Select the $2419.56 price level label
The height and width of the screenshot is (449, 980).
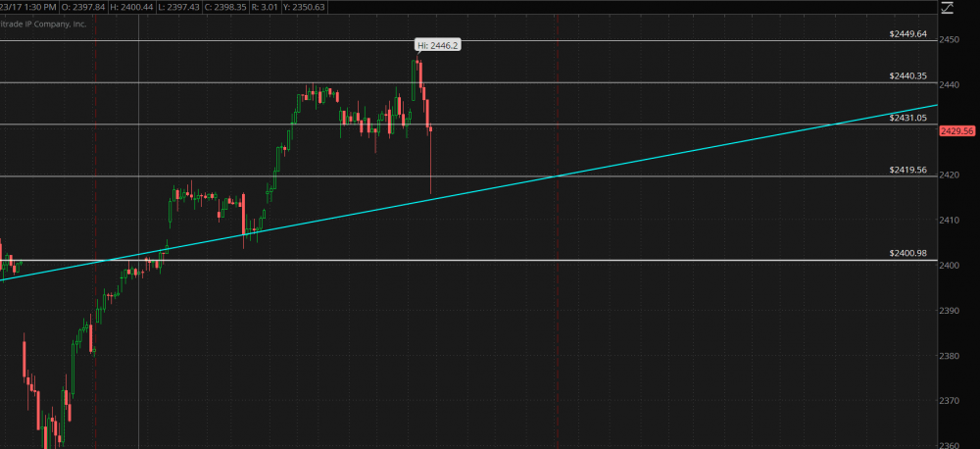(x=907, y=170)
